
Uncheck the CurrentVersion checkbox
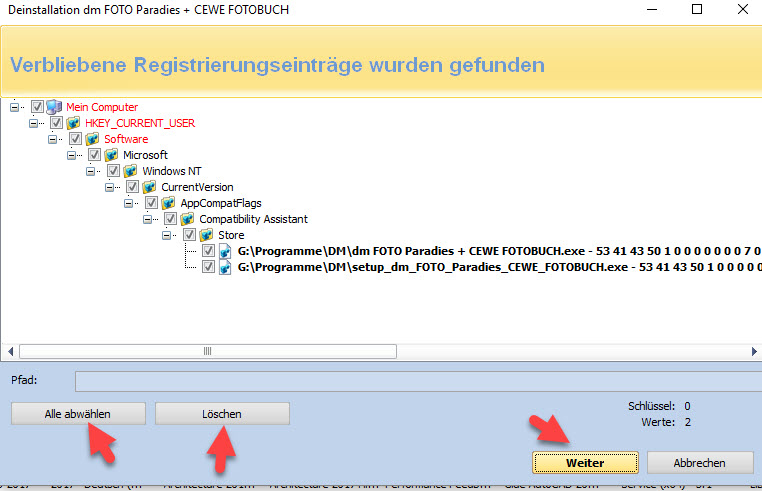pyautogui.click(x=132, y=187)
